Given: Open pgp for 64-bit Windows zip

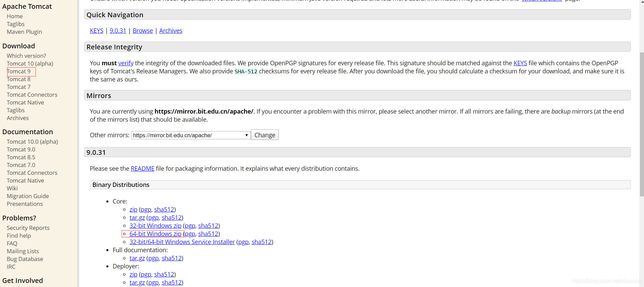Looking at the screenshot, I should click(x=190, y=234).
